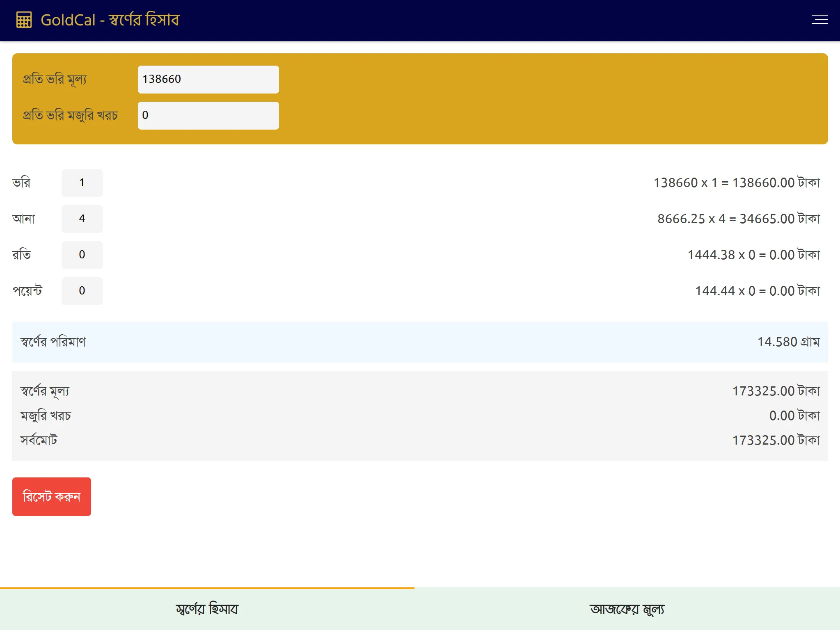This screenshot has width=840, height=630.
Task: Select the পয়েন্ট quantity input
Action: click(82, 291)
